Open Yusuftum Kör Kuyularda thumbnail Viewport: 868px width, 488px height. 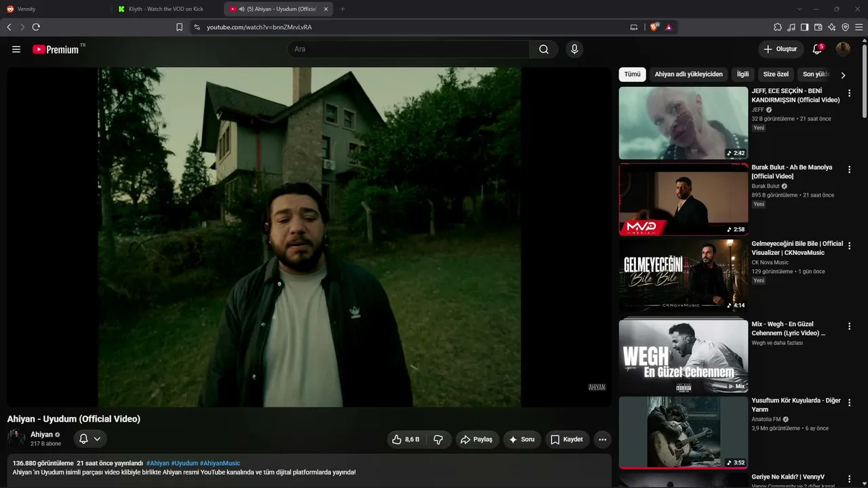tap(684, 432)
